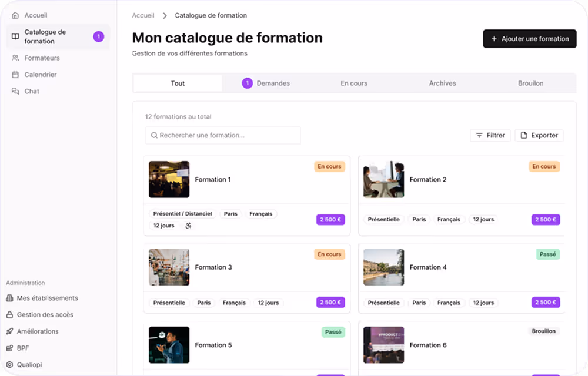Click the 2 500 € price on Formation 4
Screen dimensions: 588x376
pos(546,302)
